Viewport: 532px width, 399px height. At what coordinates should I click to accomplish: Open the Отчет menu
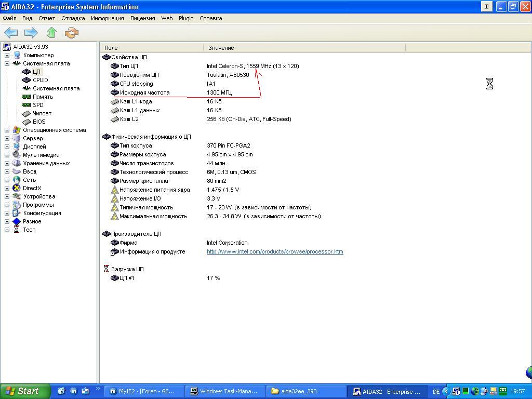47,18
